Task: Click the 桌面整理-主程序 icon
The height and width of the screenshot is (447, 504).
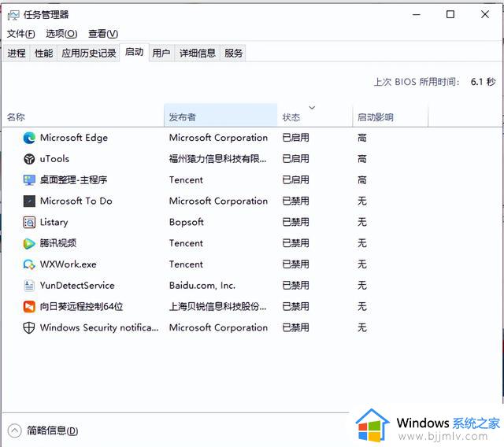Action: (x=29, y=180)
